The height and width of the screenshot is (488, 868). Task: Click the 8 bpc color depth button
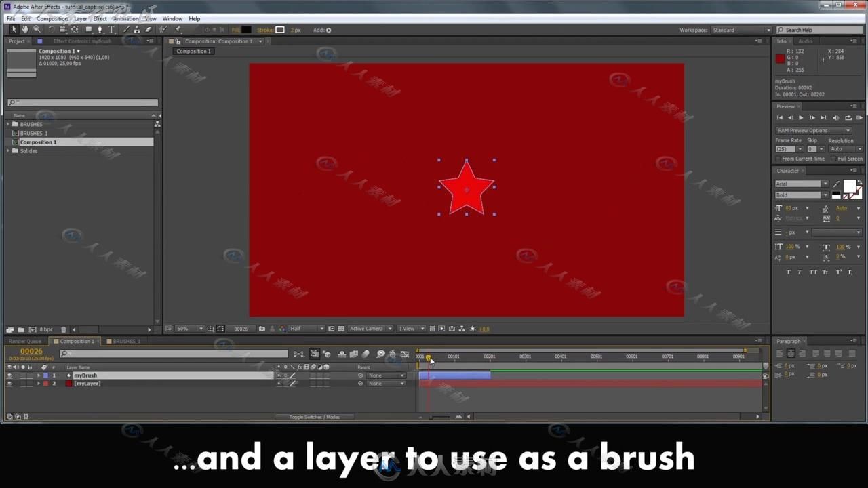45,329
